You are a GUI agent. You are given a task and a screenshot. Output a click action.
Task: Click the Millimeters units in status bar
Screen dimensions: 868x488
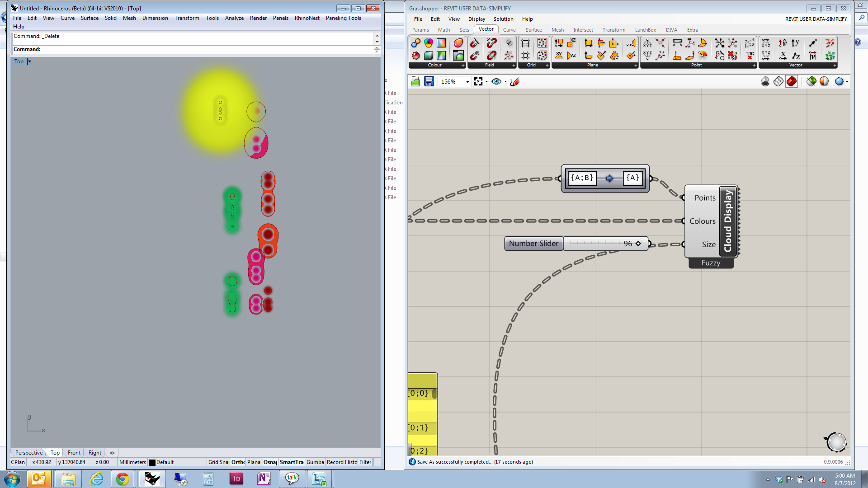click(x=132, y=462)
